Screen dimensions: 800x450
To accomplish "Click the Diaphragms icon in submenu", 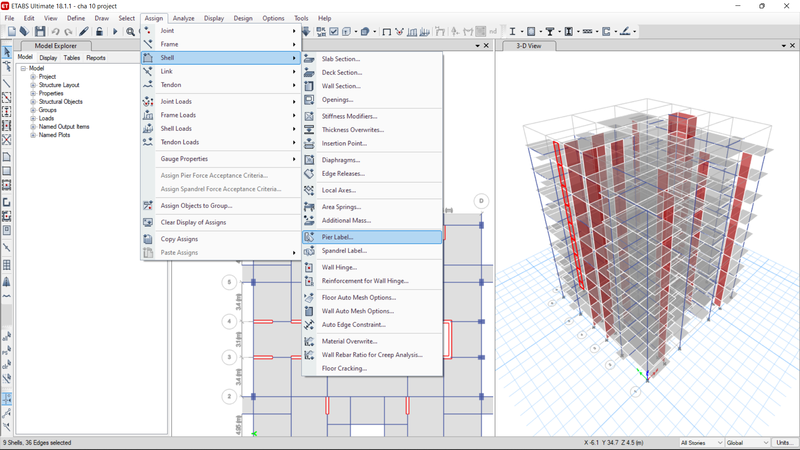I will (309, 160).
